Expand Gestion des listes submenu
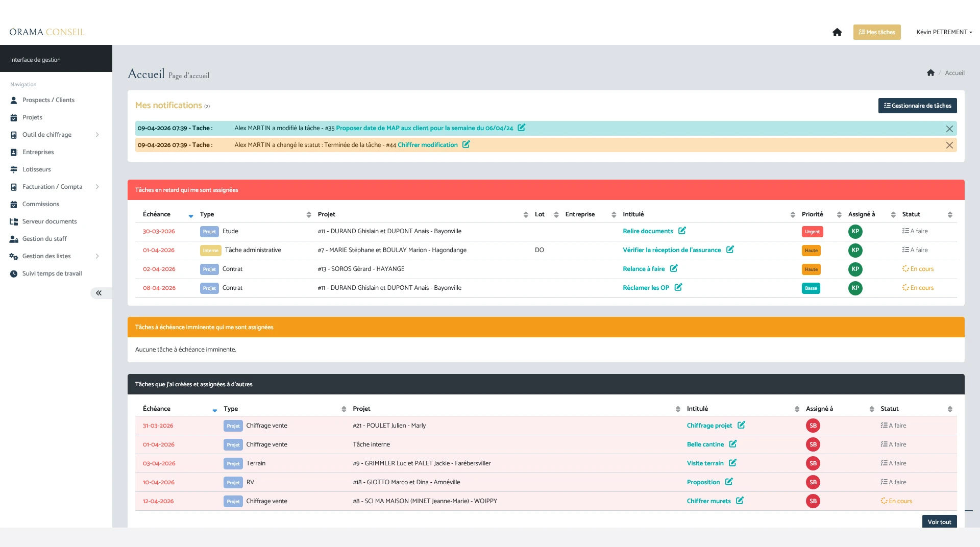This screenshot has width=980, height=547. tap(97, 256)
